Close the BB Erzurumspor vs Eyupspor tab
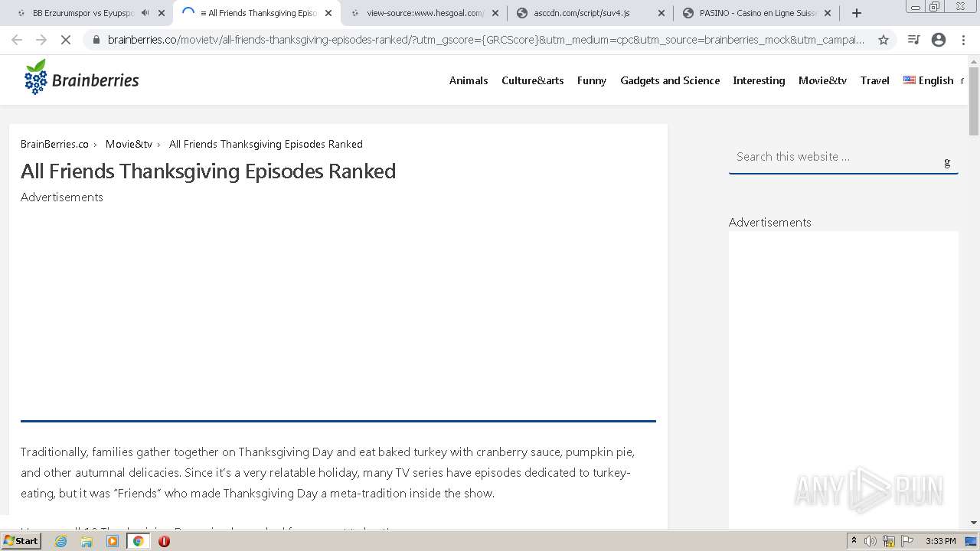This screenshot has height=551, width=980. click(162, 13)
